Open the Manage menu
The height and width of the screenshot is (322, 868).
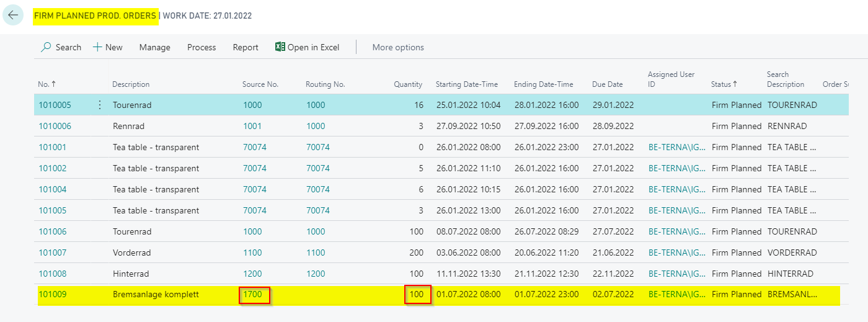click(154, 47)
